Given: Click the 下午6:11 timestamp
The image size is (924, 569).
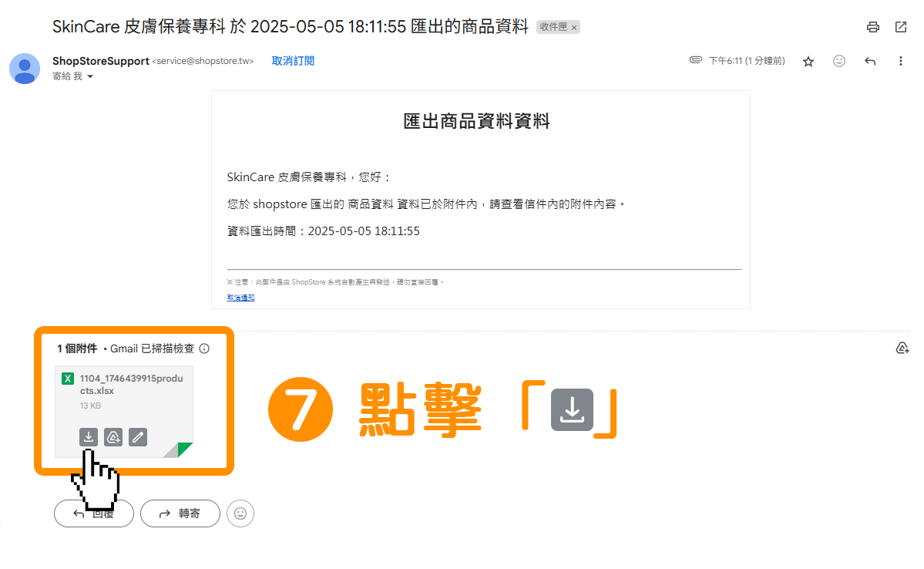Looking at the screenshot, I should click(748, 61).
